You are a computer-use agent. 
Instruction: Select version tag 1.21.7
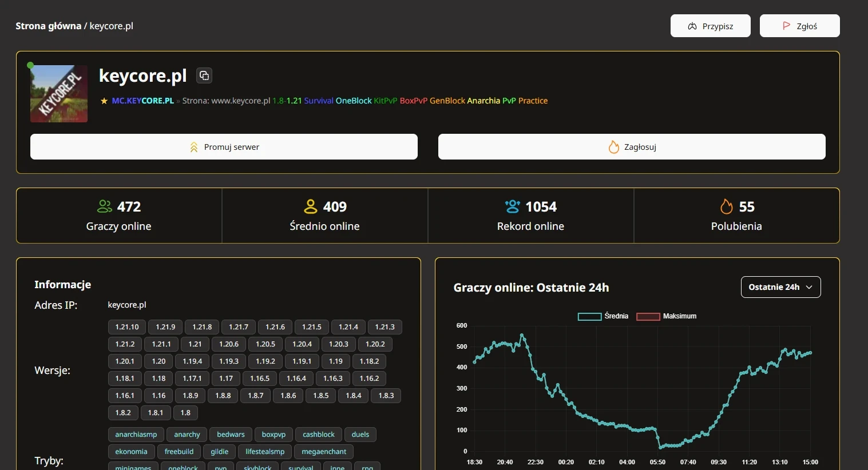(239, 327)
